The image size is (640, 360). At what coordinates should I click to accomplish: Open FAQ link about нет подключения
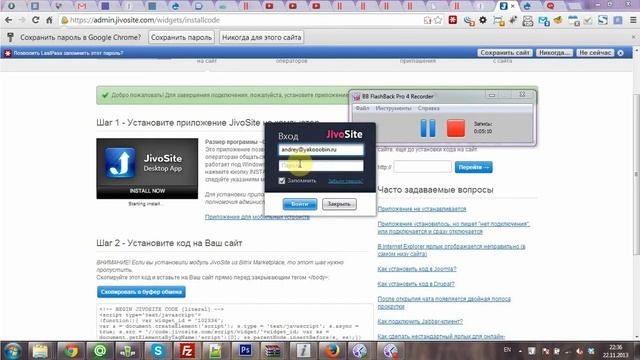pos(453,228)
